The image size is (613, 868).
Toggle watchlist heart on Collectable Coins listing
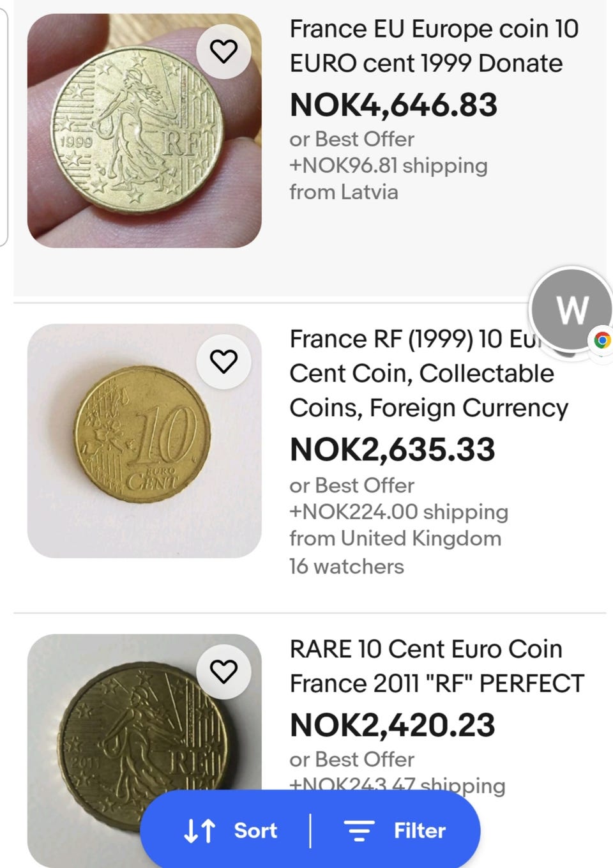(x=223, y=362)
